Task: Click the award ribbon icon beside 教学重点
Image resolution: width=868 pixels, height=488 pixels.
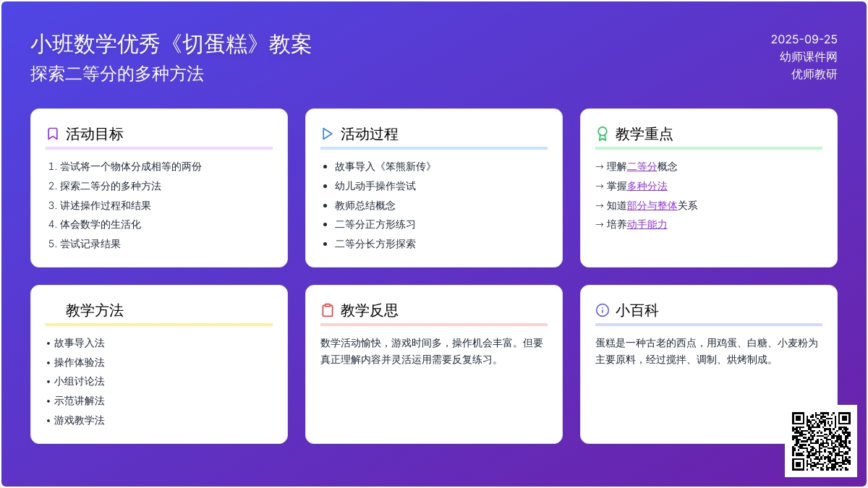Action: coord(602,134)
